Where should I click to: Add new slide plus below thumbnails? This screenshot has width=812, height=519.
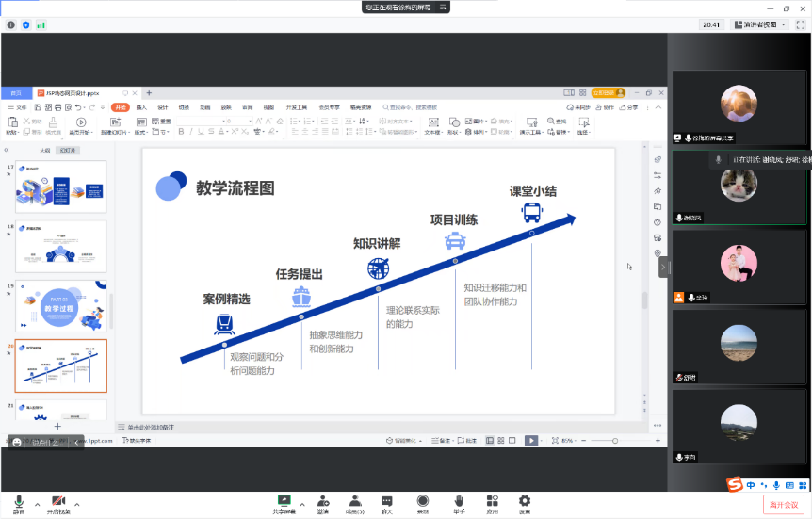pyautogui.click(x=57, y=427)
